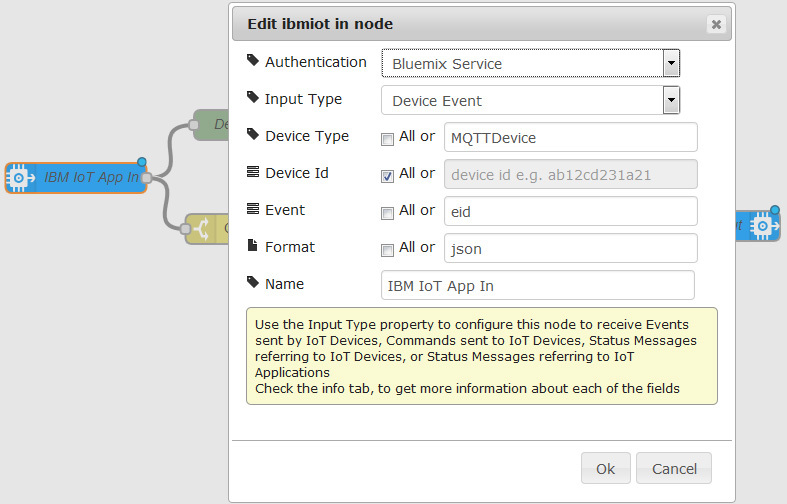Click the IBM IoT App In output port
Viewport: 787px width, 504px height.
(147, 178)
